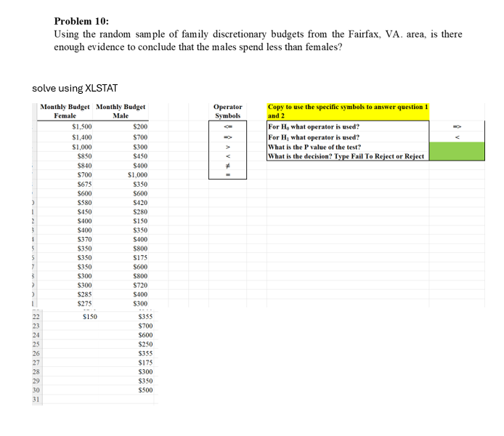Screen dimensions: 504x436
Task: Click the 'solve using XLSTAT' text
Action: (x=75, y=88)
